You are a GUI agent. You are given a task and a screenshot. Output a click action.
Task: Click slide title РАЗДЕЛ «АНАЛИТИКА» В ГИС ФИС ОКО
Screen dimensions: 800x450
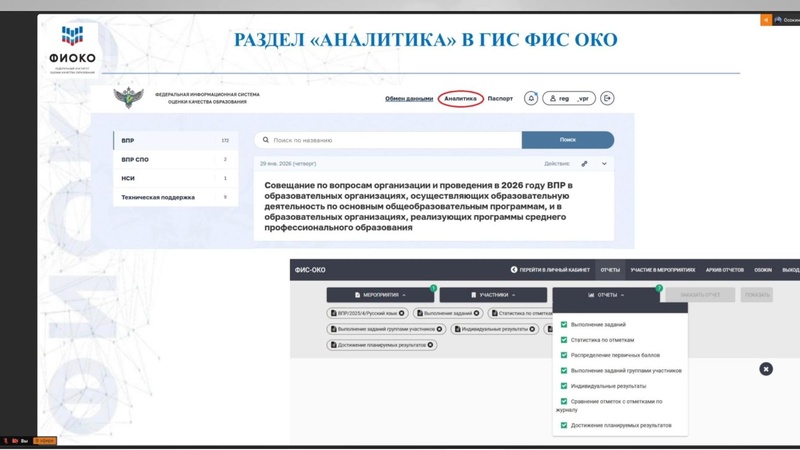[426, 40]
